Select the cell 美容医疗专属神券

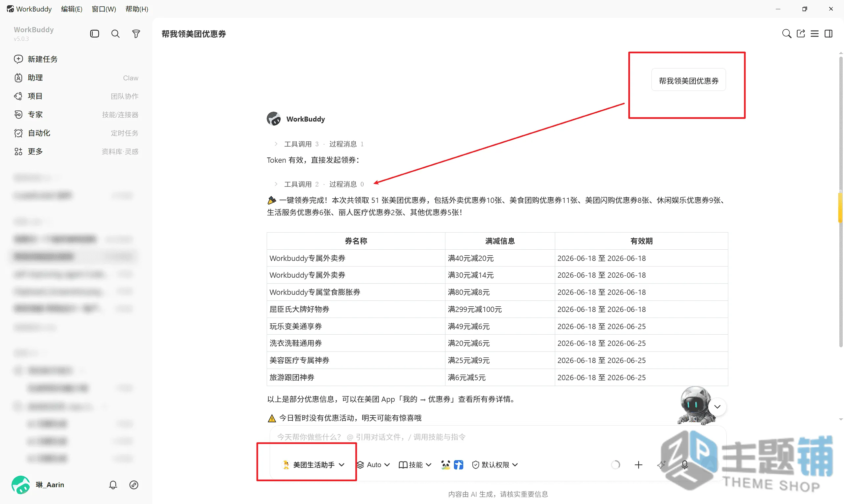point(356,360)
